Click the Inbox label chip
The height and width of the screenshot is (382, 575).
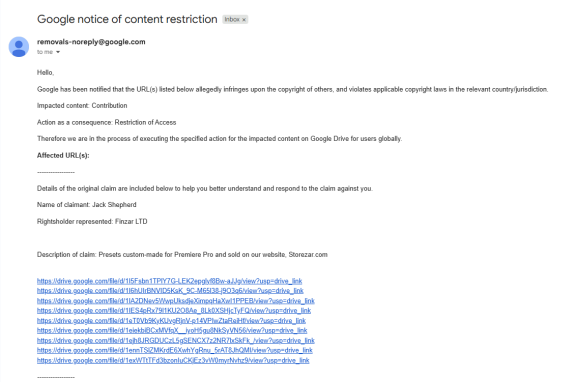click(235, 19)
